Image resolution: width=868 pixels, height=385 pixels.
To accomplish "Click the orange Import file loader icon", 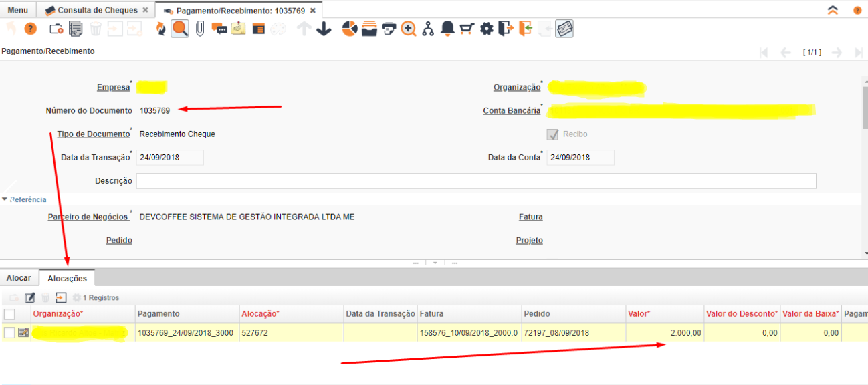I will (526, 29).
